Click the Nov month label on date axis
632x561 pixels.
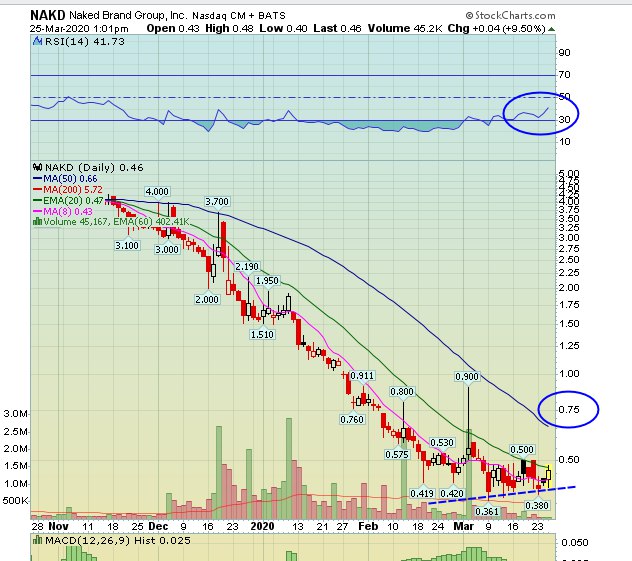pyautogui.click(x=58, y=526)
